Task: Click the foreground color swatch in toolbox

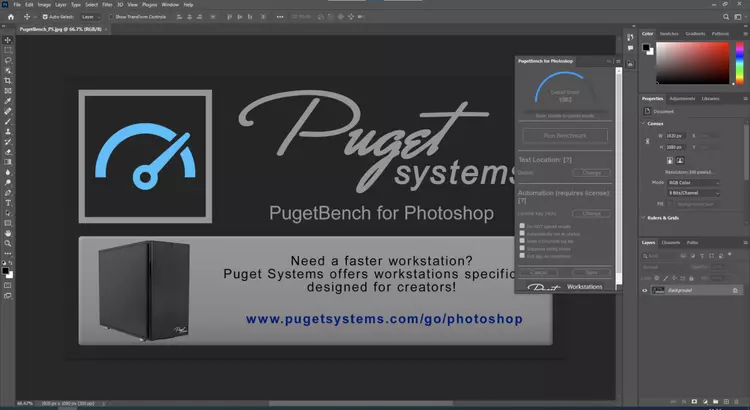Action: pos(5,271)
